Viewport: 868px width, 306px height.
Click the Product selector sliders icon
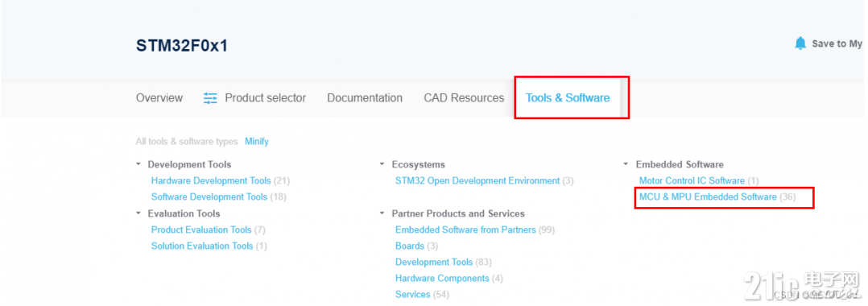(210, 98)
